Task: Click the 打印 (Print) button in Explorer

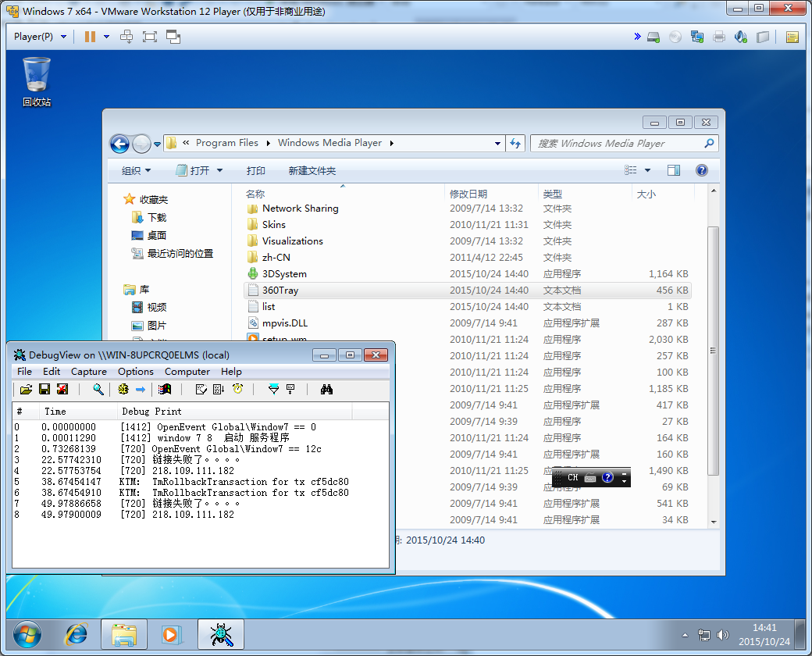Action: [256, 170]
